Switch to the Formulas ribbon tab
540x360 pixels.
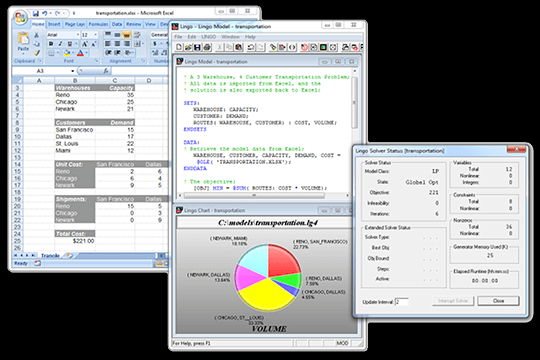pyautogui.click(x=98, y=24)
